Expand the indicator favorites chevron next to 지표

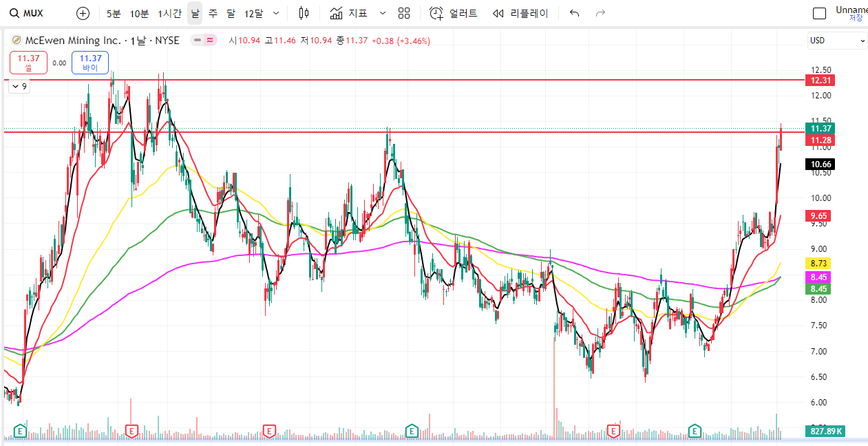pyautogui.click(x=383, y=13)
